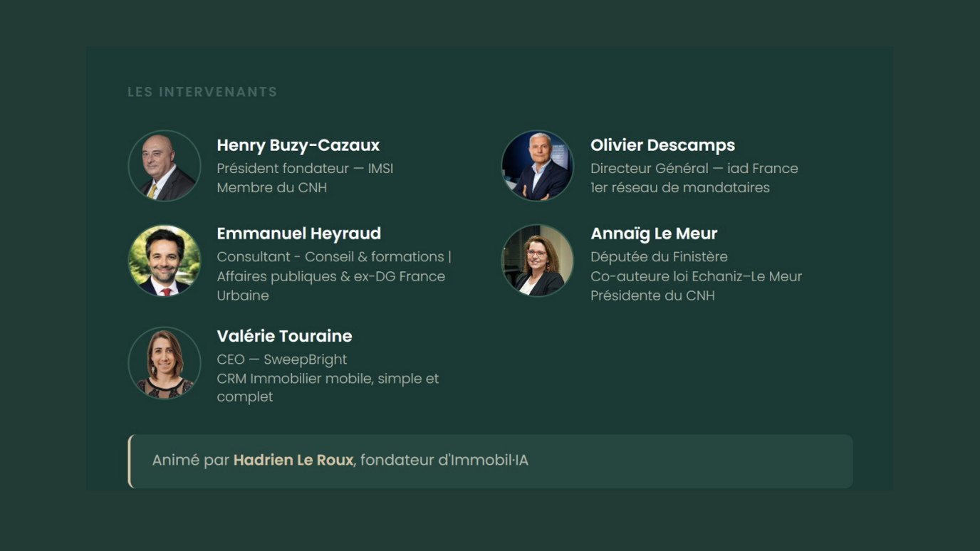Select the Olivier Descamps name heading

tap(662, 145)
